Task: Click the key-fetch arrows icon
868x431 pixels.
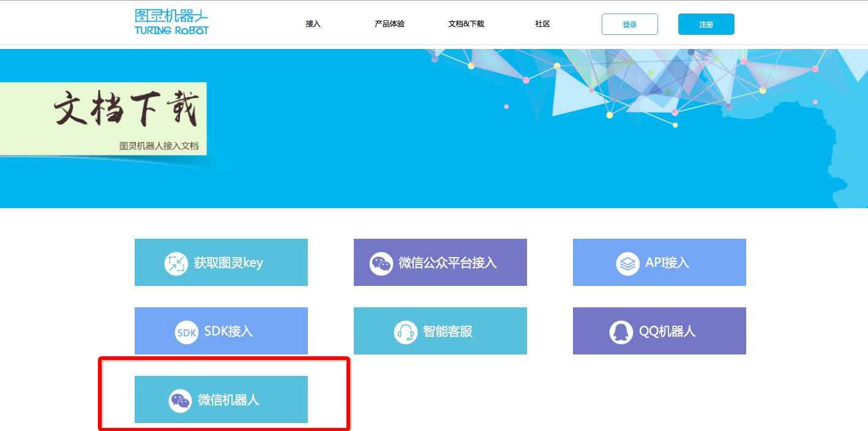Action: tap(176, 264)
